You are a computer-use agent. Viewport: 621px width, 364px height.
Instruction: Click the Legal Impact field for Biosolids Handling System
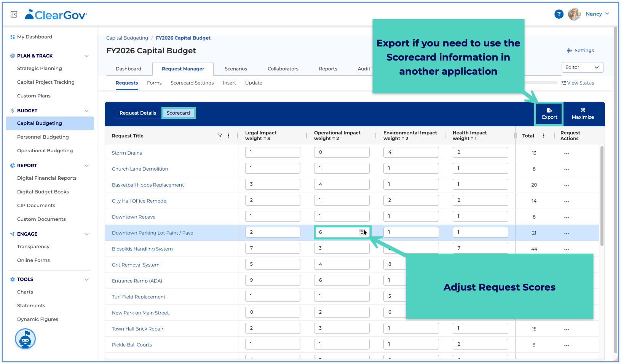pyautogui.click(x=273, y=248)
